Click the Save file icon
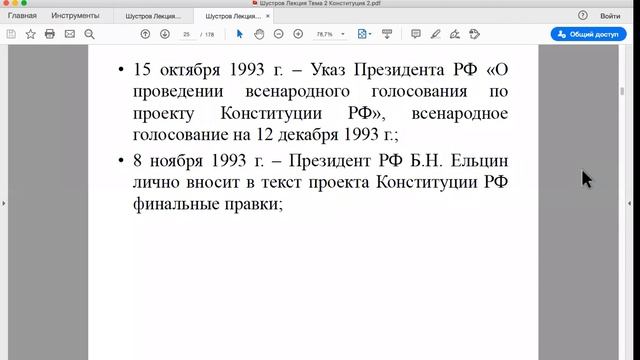 pos(11,34)
